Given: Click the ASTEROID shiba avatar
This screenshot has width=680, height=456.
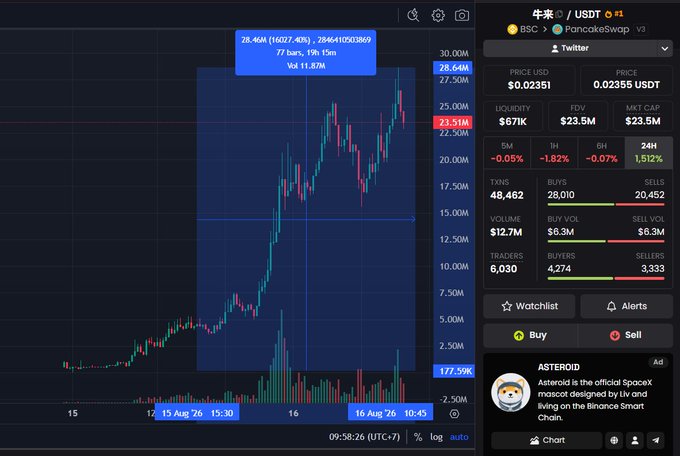Looking at the screenshot, I should pos(511,392).
